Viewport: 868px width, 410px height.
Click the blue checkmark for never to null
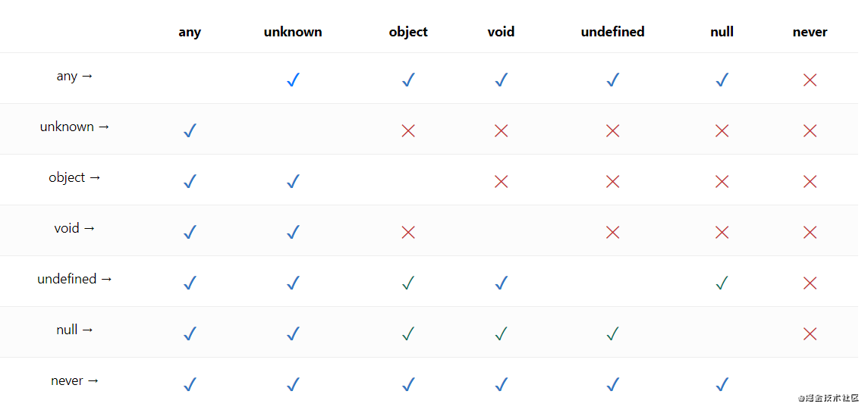[x=722, y=384]
